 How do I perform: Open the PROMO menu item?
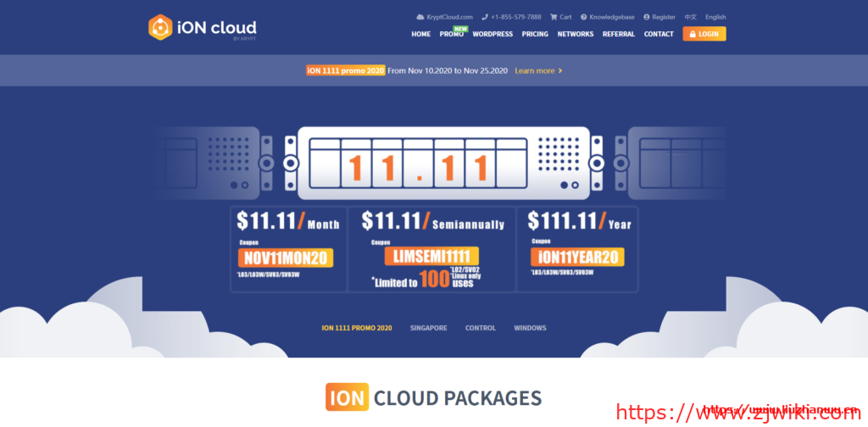click(451, 35)
